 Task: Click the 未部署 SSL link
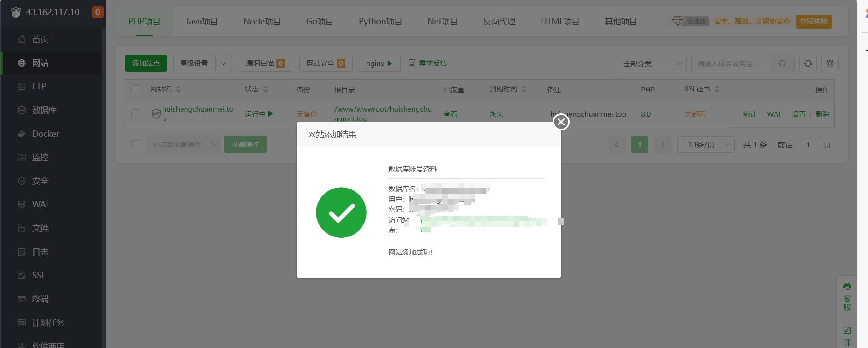pos(695,114)
